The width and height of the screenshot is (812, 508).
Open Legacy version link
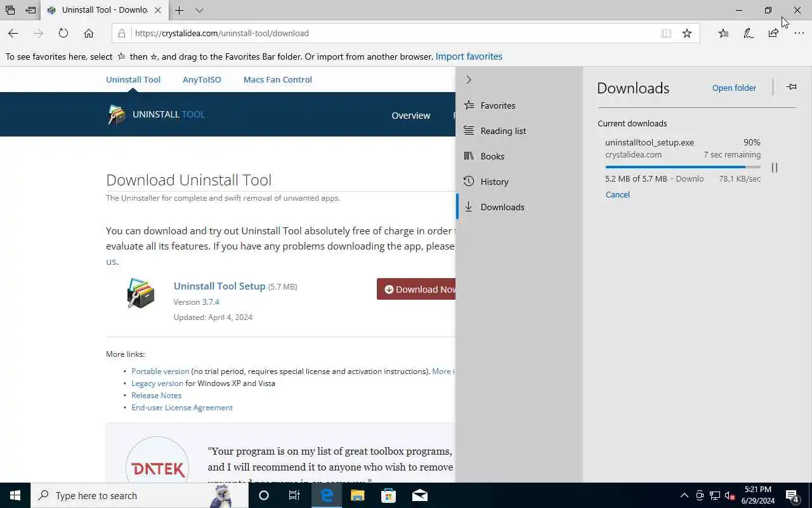pyautogui.click(x=157, y=384)
